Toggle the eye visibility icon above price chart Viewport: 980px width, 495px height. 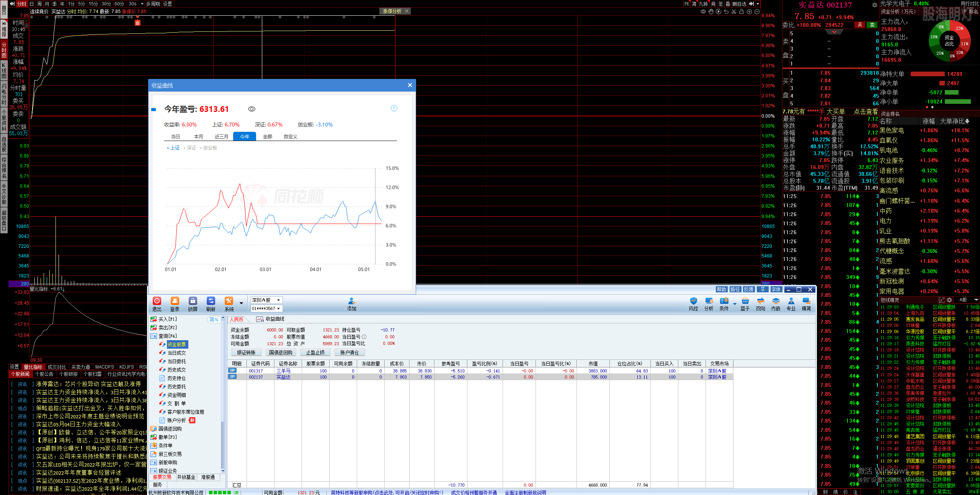703,11
